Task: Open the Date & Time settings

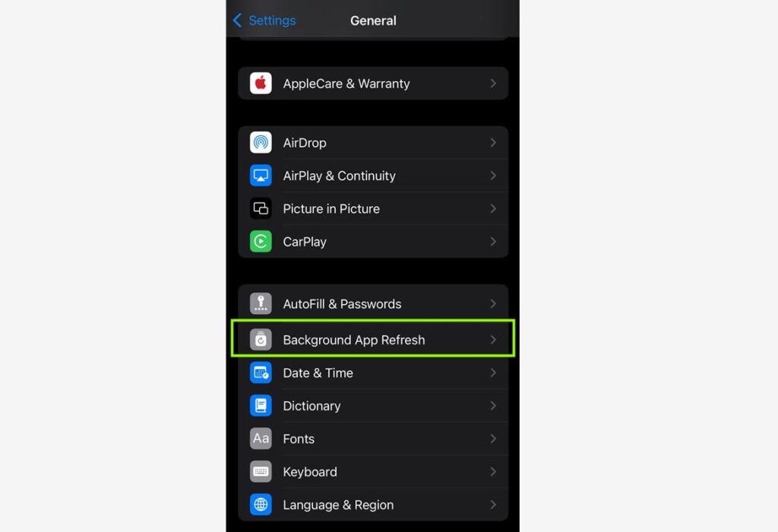Action: pyautogui.click(x=373, y=372)
